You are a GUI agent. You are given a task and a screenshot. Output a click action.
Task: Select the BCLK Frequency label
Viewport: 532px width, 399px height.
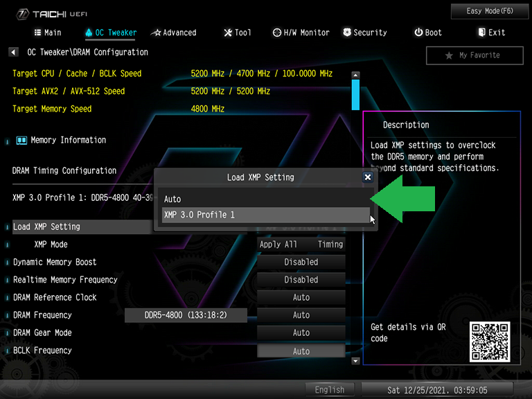pos(42,351)
